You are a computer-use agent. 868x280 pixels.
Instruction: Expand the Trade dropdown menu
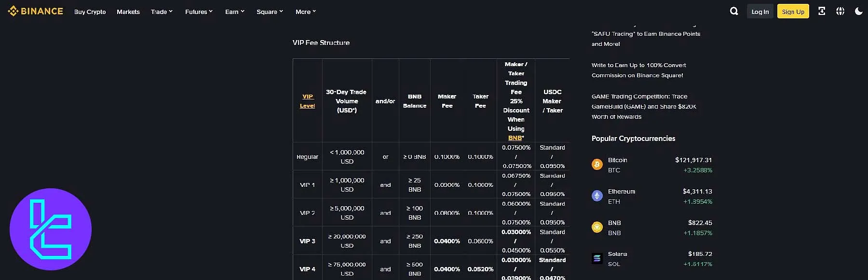162,12
